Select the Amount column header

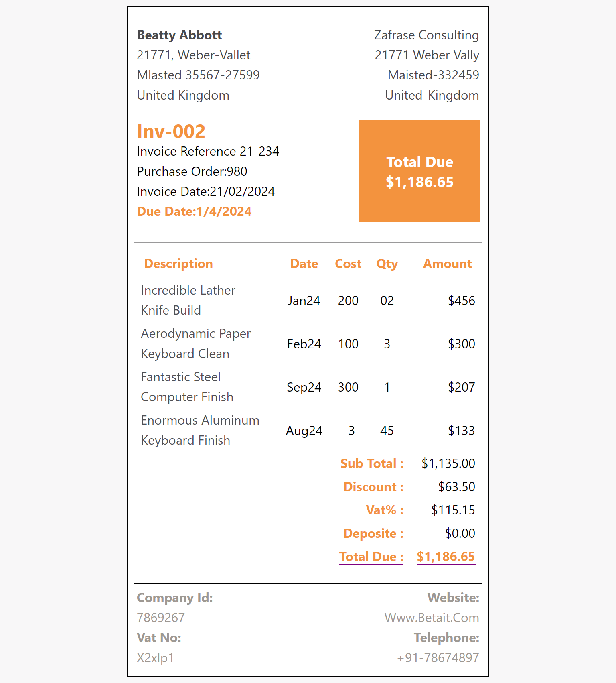[x=448, y=264]
